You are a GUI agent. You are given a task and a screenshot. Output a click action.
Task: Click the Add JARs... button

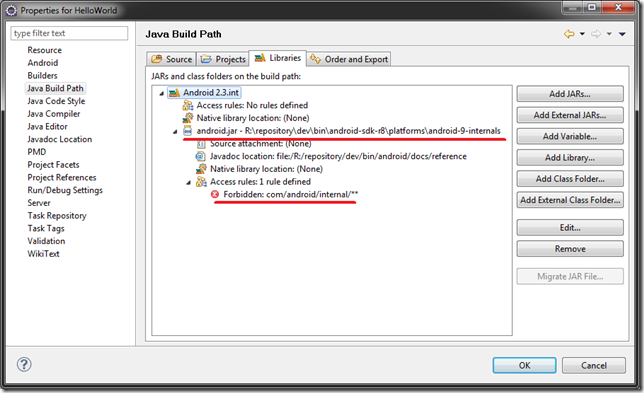570,94
